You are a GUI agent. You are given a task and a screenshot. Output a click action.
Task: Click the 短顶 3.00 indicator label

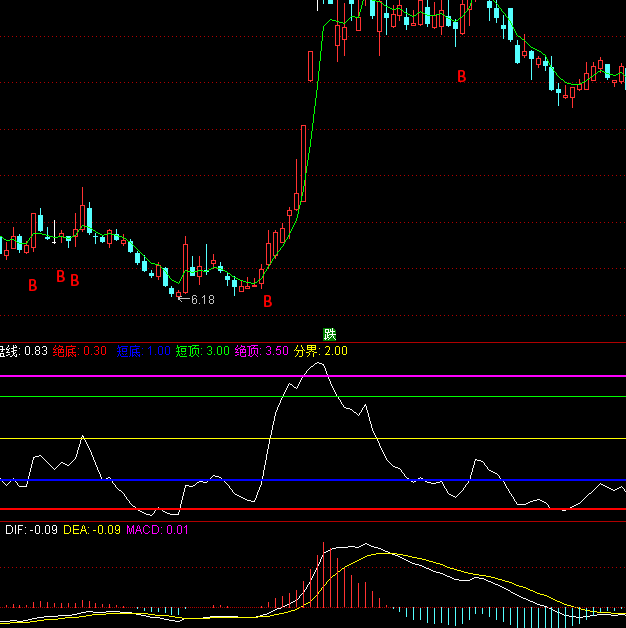click(x=203, y=351)
